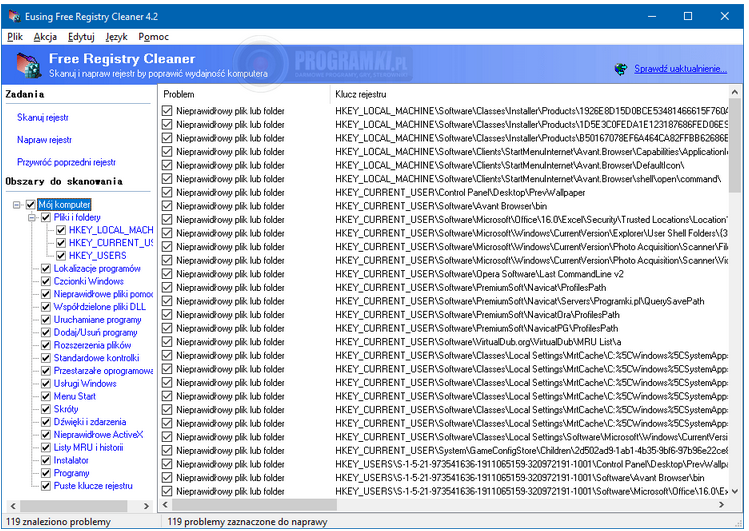The height and width of the screenshot is (531, 749).
Task: Select Dźwięki i zdarzenia tree item
Action: click(90, 422)
